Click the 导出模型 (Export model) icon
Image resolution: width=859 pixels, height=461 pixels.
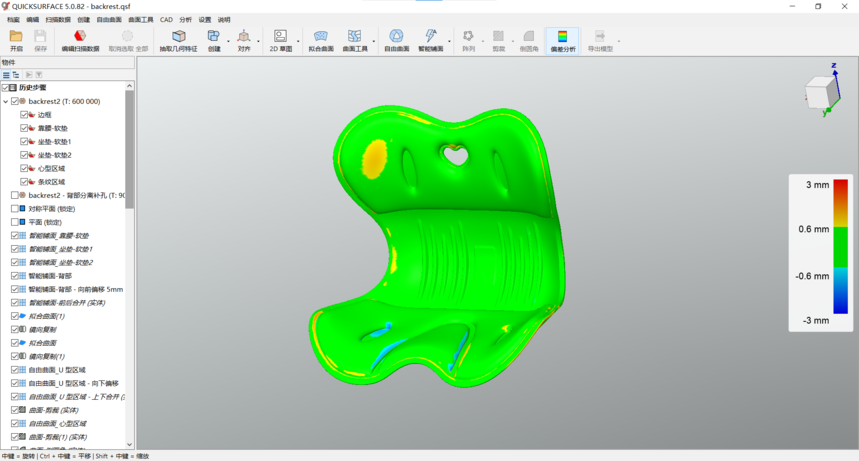point(600,36)
